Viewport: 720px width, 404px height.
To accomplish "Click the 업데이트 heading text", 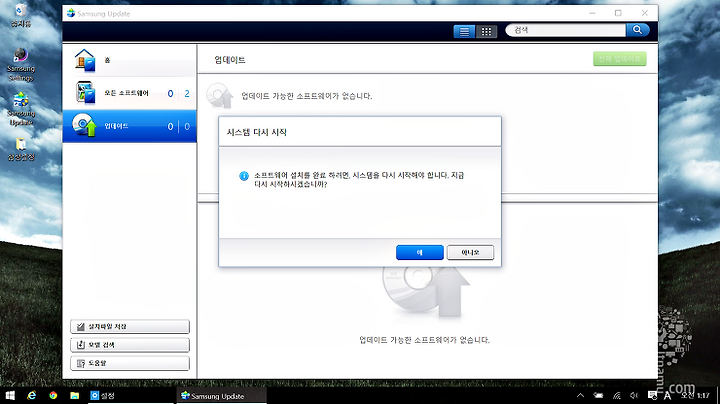I will pyautogui.click(x=230, y=60).
